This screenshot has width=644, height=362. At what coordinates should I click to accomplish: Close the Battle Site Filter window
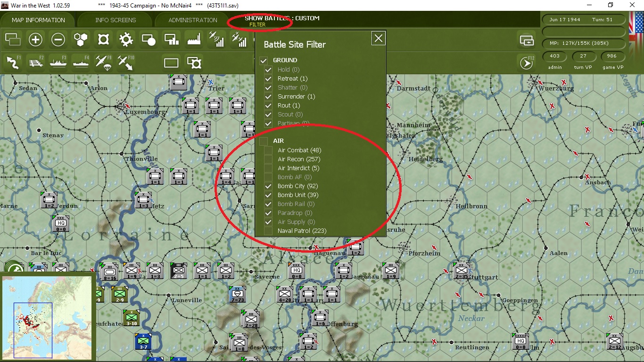tap(379, 39)
